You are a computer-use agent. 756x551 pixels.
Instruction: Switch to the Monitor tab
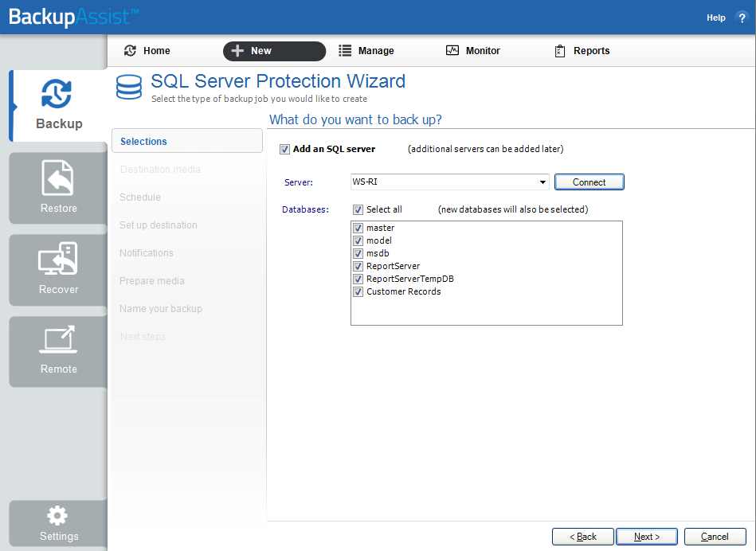(x=473, y=51)
